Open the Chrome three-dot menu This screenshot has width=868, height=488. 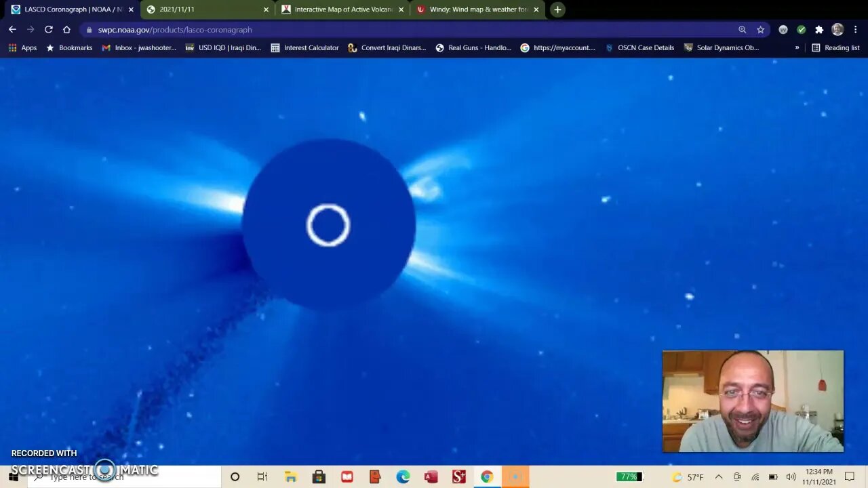855,30
